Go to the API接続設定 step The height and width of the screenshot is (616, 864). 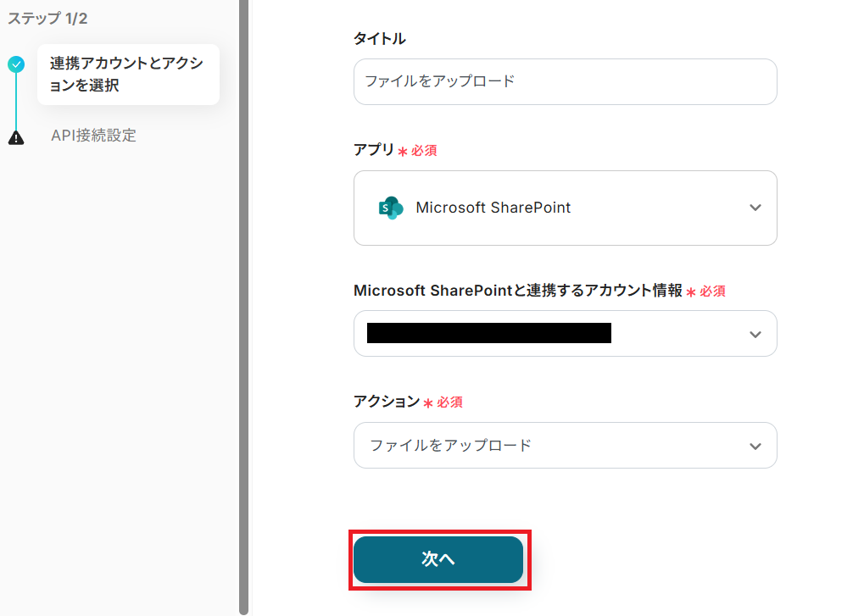click(x=93, y=136)
